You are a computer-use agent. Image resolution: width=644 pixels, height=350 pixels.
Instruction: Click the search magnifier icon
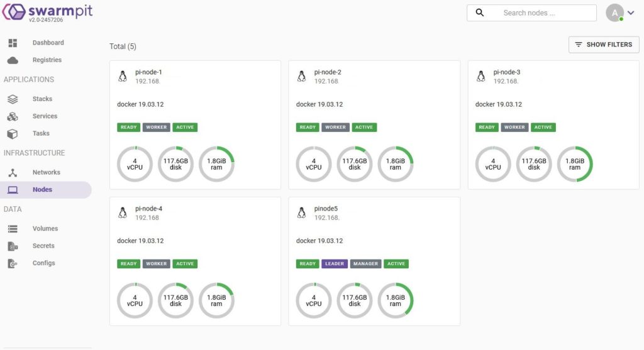(x=480, y=13)
